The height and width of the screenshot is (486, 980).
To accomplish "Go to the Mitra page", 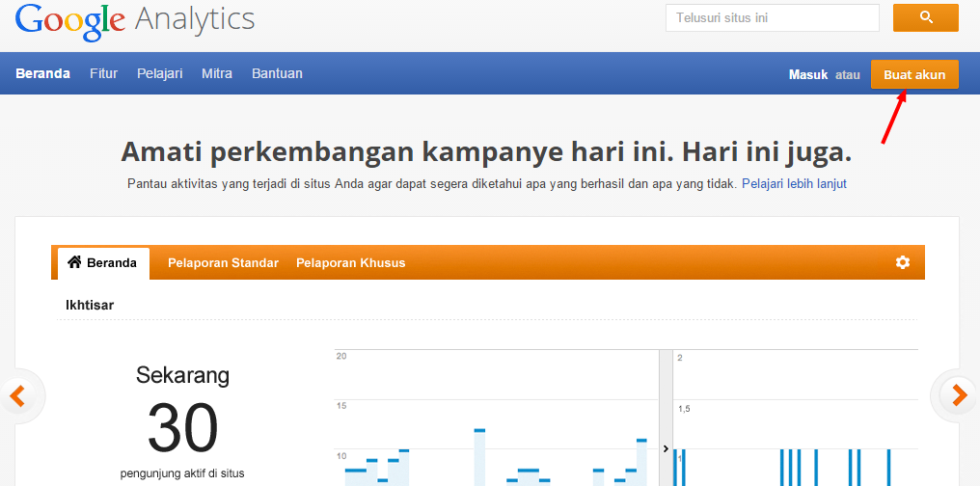I will pyautogui.click(x=217, y=73).
